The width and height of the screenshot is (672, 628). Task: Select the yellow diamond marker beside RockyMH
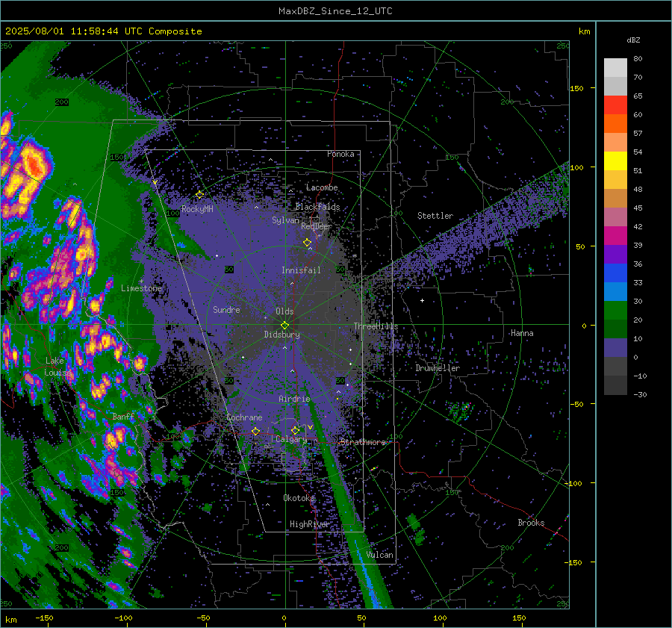[199, 195]
